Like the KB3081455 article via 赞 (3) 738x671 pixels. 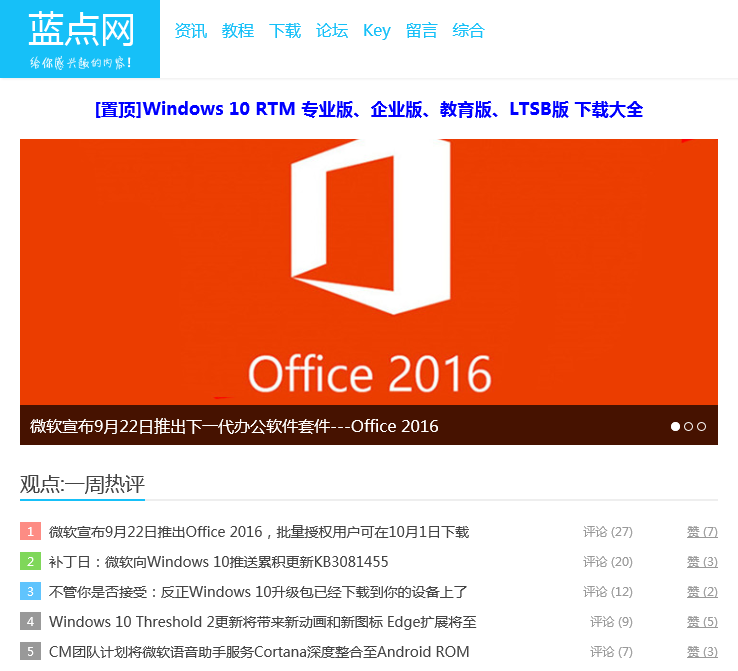click(x=702, y=562)
